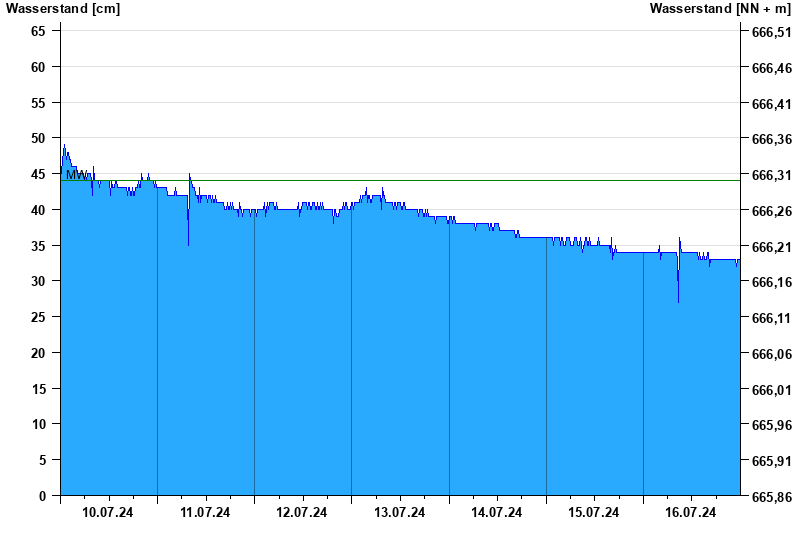800x550 pixels.
Task: Click the 45 tick on left axis
Action: [x=38, y=174]
